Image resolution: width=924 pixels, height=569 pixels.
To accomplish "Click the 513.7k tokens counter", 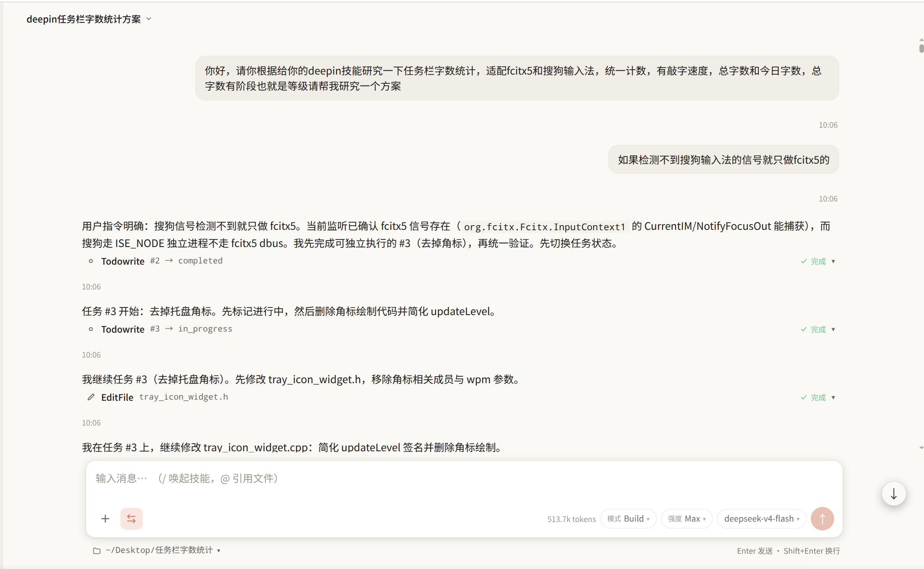I will pyautogui.click(x=571, y=519).
